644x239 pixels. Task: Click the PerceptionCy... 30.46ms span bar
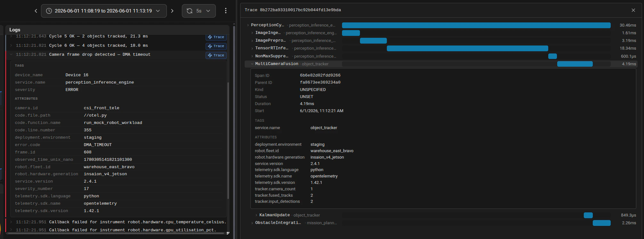coord(476,25)
